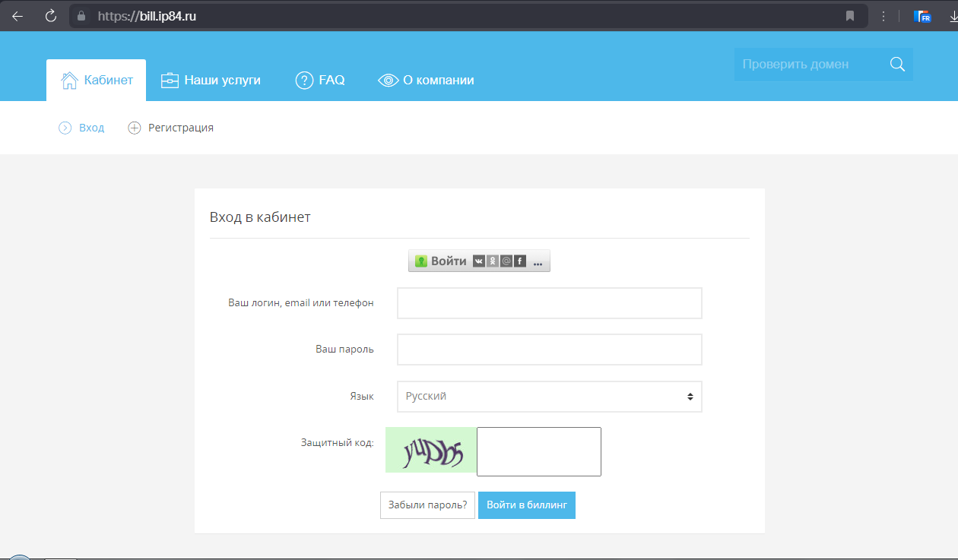Viewport: 958px width, 560px height.
Task: Open the FAQ menu item
Action: [320, 81]
